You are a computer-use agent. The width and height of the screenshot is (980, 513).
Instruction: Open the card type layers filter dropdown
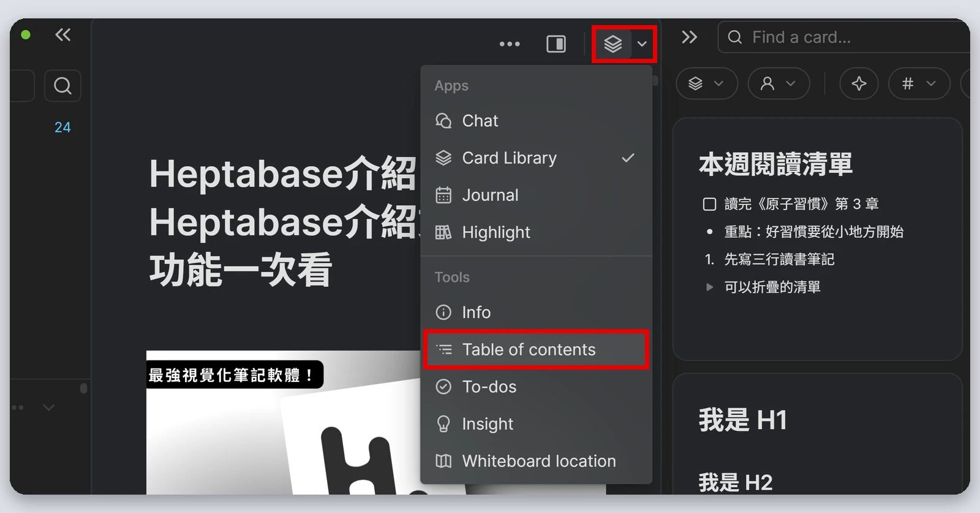(x=707, y=83)
